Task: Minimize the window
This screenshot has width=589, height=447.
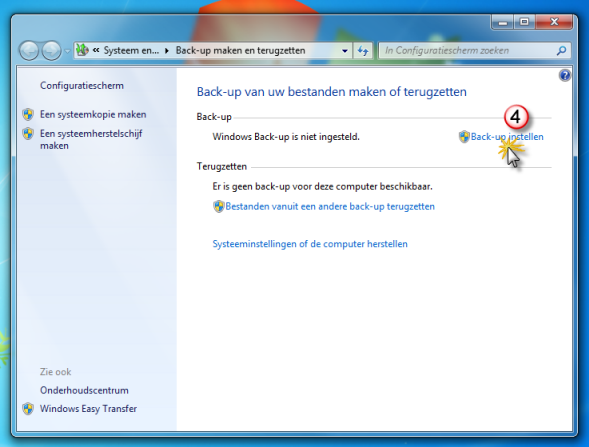Action: 503,22
